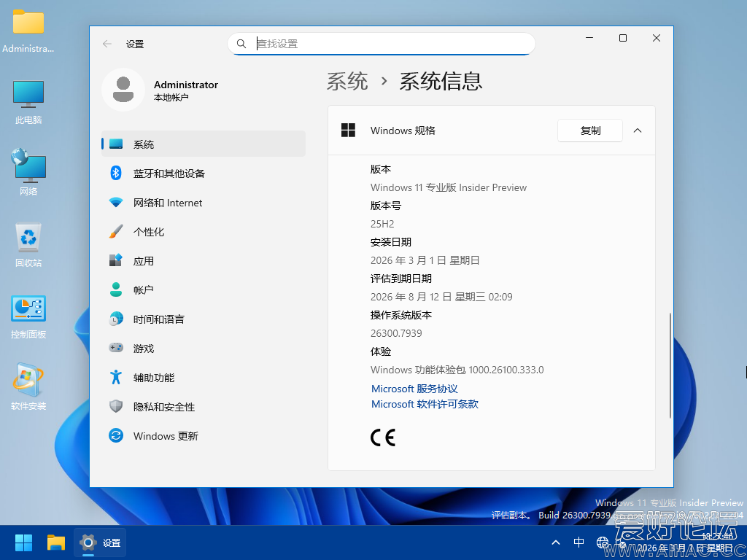The height and width of the screenshot is (560, 747).
Task: Click the settings content scrollbar
Action: [670, 365]
